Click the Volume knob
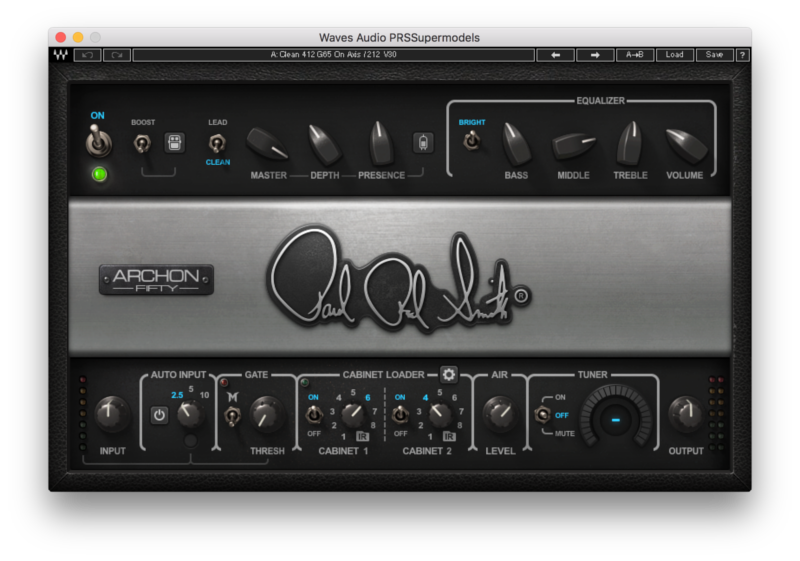Screen dimensions: 800x561 [687, 145]
